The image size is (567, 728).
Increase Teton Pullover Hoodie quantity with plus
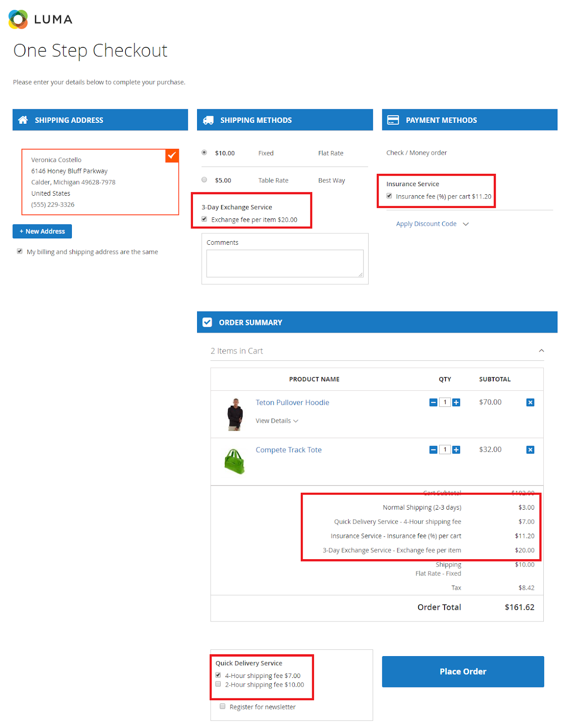(x=456, y=402)
